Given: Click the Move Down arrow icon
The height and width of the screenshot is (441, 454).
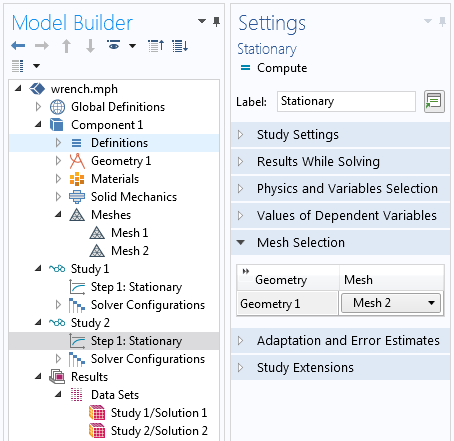Looking at the screenshot, I should coord(90,46).
